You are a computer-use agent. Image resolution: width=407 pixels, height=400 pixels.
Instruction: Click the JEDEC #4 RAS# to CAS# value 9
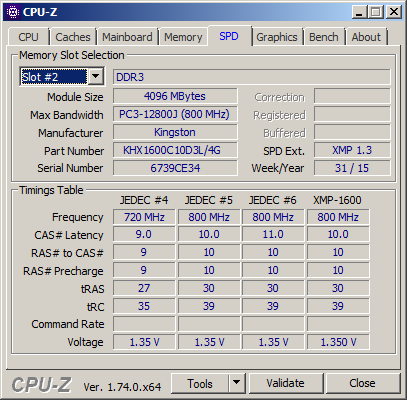click(x=144, y=252)
